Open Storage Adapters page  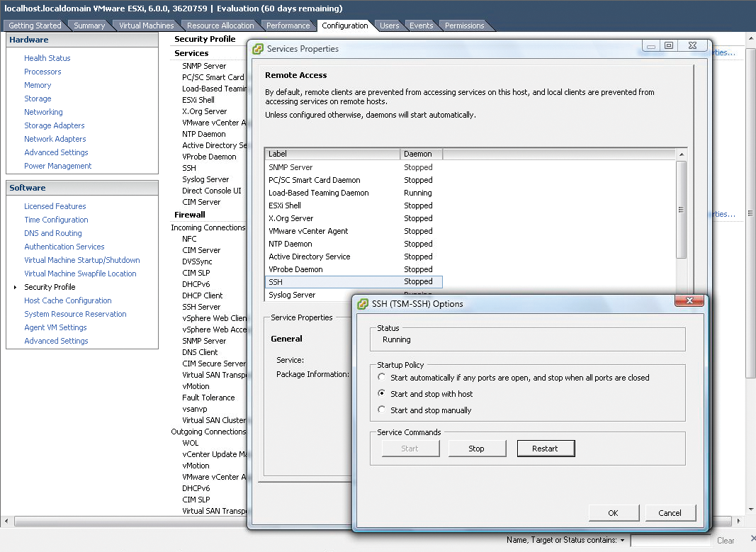[x=55, y=125]
